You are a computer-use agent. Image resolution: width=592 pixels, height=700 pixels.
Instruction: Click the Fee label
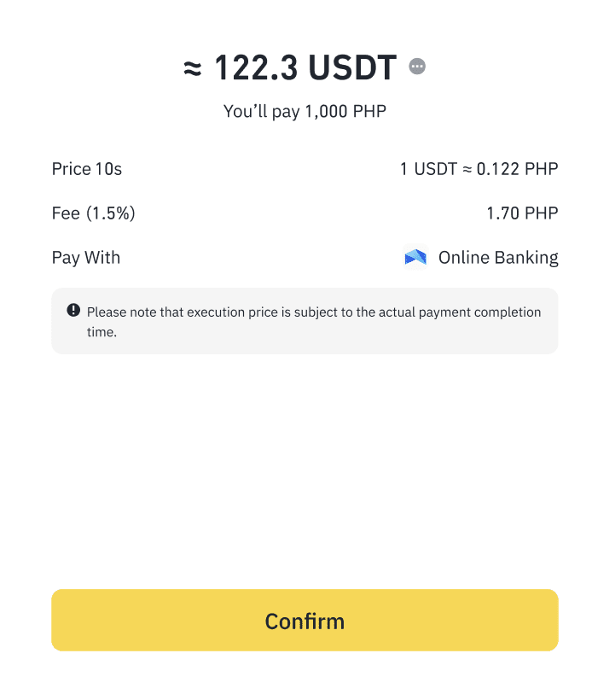(x=66, y=213)
